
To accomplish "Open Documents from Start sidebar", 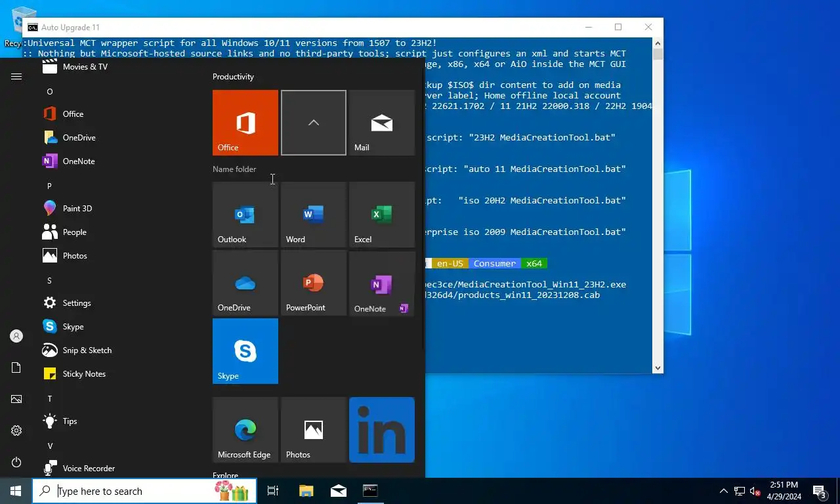I will tap(16, 367).
